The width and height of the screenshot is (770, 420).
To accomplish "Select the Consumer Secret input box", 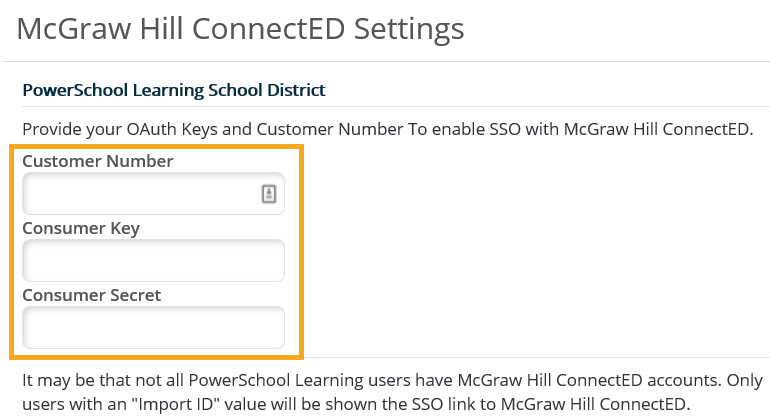I will pyautogui.click(x=153, y=327).
